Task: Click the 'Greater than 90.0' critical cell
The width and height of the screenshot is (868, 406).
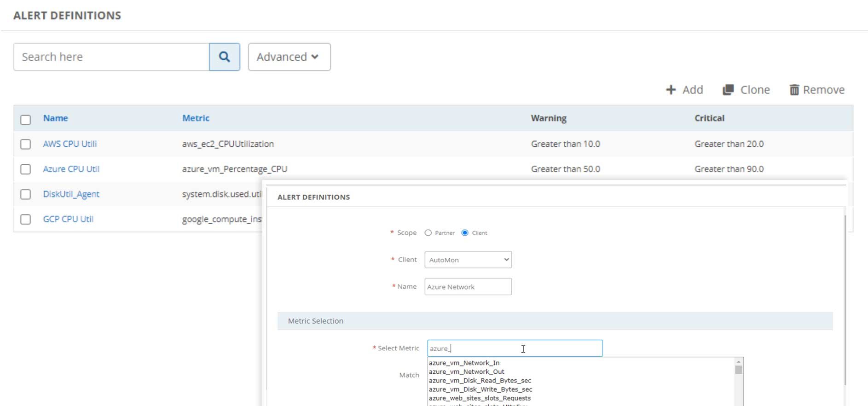Action: pyautogui.click(x=729, y=169)
